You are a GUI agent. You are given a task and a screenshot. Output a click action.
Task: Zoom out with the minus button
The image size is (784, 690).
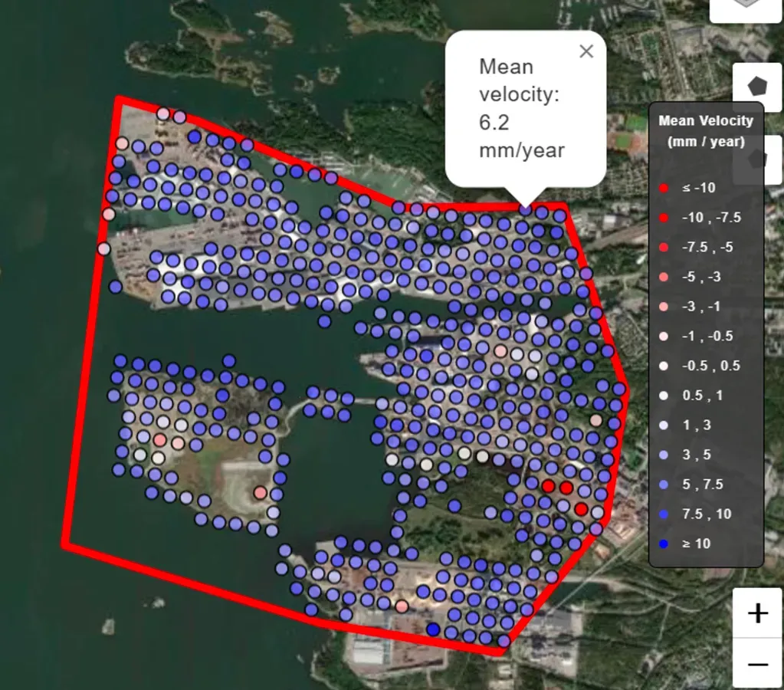click(x=757, y=663)
